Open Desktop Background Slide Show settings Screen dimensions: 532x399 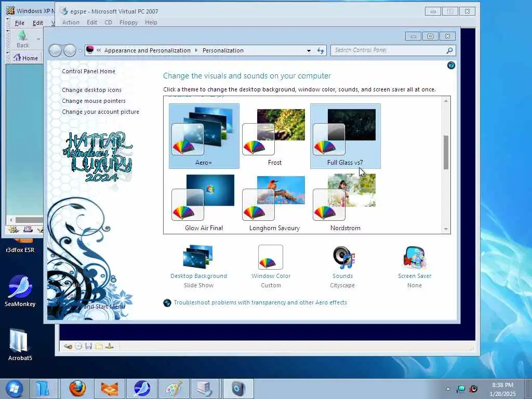click(199, 267)
